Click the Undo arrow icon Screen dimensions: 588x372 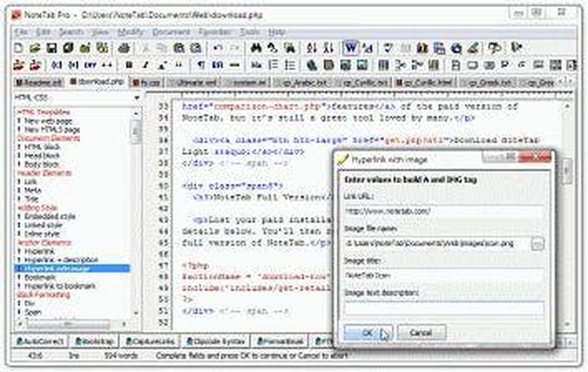pos(218,48)
